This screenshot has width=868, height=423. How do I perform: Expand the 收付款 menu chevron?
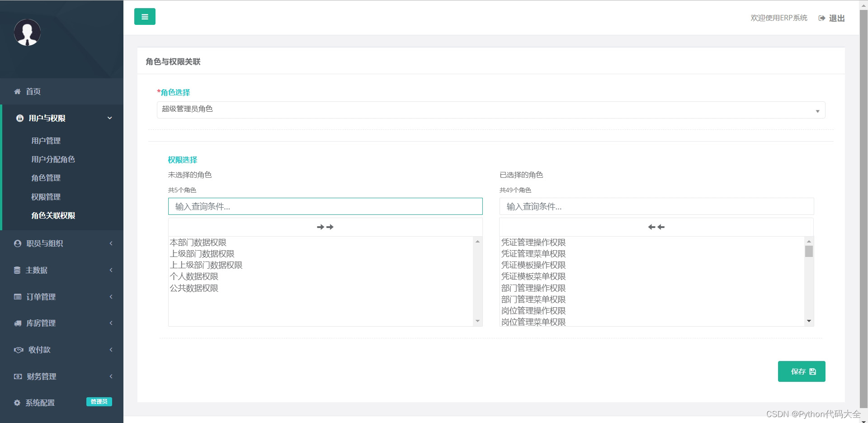click(x=111, y=350)
